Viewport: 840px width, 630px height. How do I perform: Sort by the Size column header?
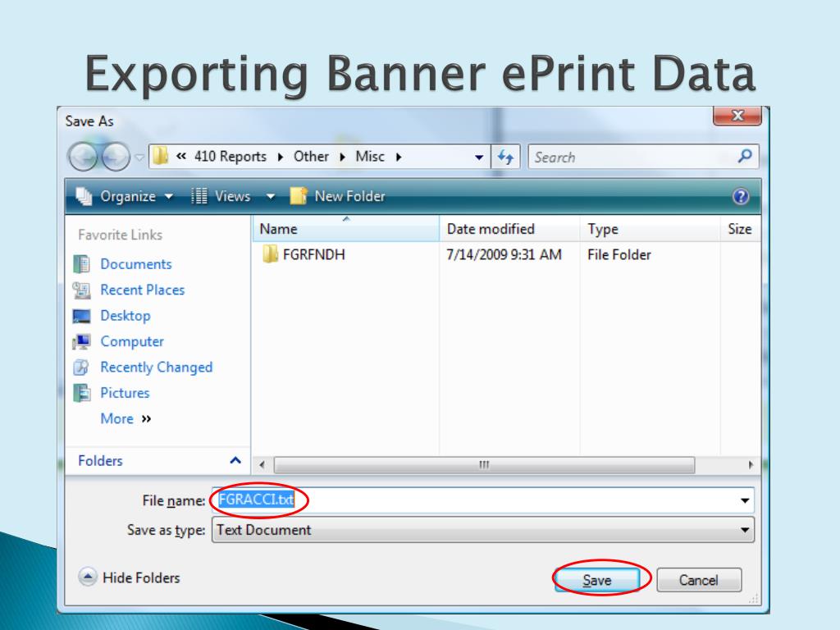[x=740, y=229]
